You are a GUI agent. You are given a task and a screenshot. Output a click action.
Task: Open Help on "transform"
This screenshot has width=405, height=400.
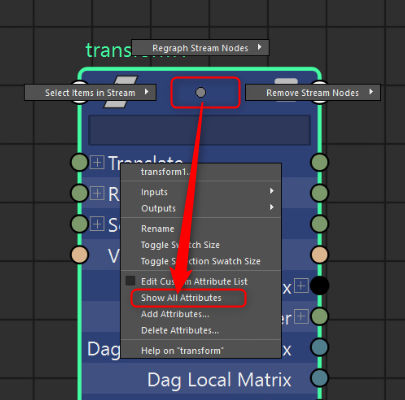(201, 351)
